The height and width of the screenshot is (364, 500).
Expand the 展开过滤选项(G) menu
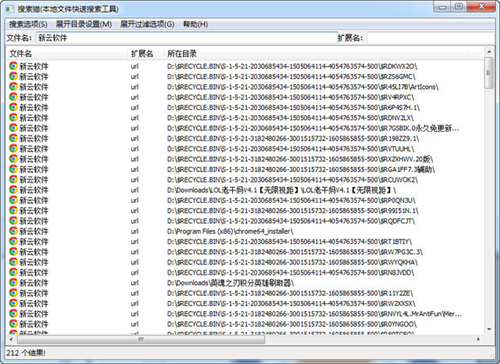(x=147, y=24)
